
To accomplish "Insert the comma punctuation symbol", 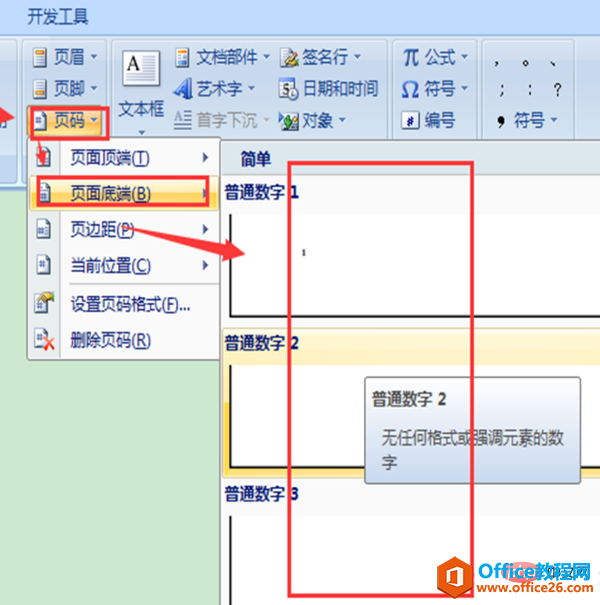I will (497, 63).
